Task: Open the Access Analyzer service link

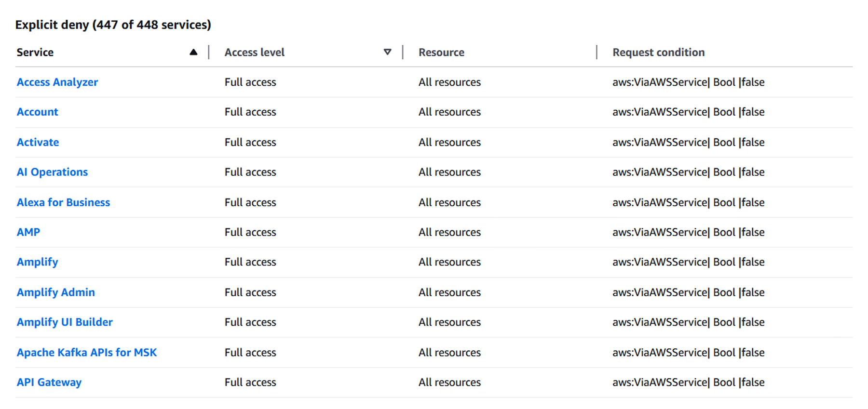Action: pos(57,82)
